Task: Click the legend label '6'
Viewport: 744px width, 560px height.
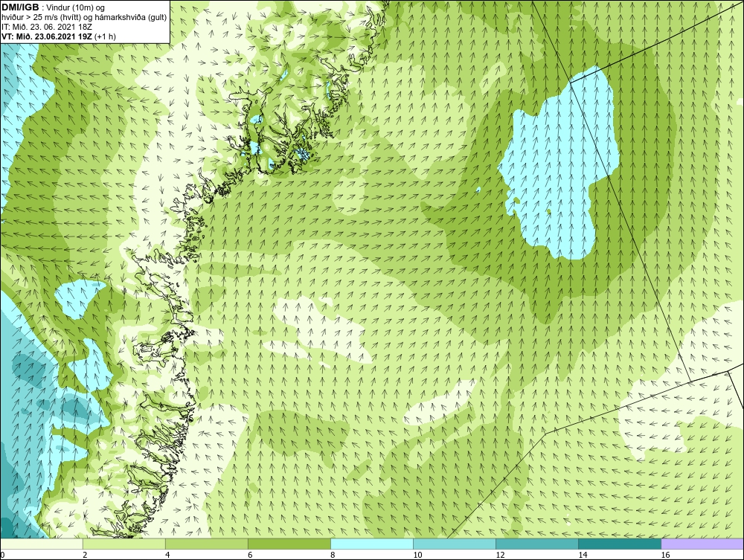Action: click(249, 555)
